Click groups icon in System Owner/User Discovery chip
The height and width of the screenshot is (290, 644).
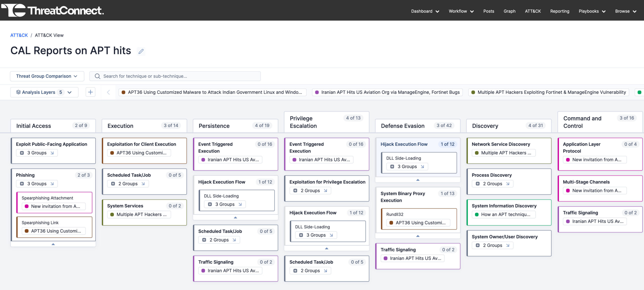[x=478, y=245]
